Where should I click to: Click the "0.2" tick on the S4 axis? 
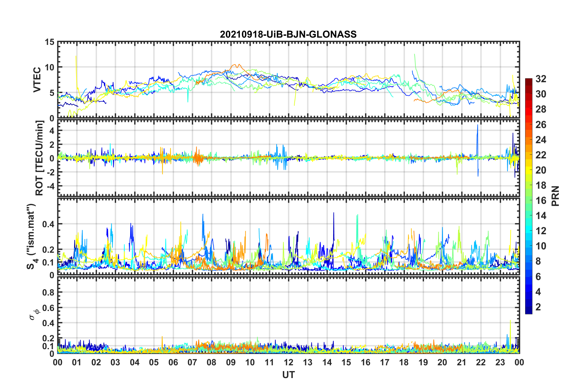click(49, 250)
